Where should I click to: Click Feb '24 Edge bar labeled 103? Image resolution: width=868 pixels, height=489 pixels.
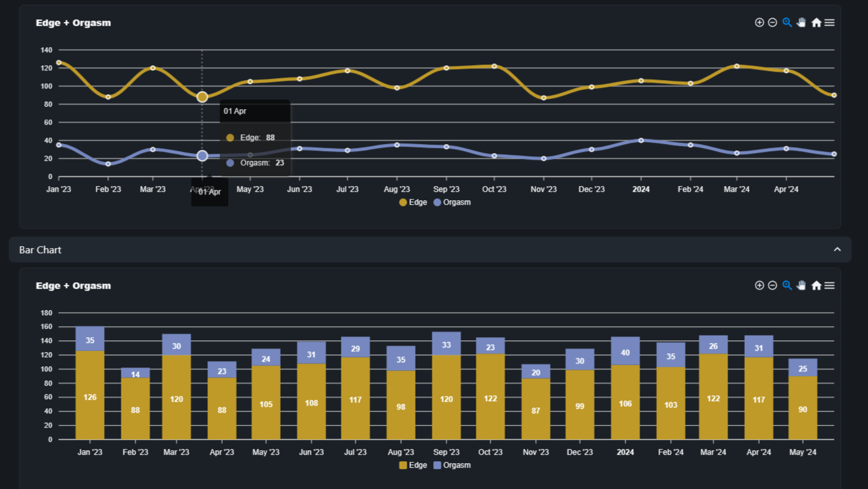671,404
